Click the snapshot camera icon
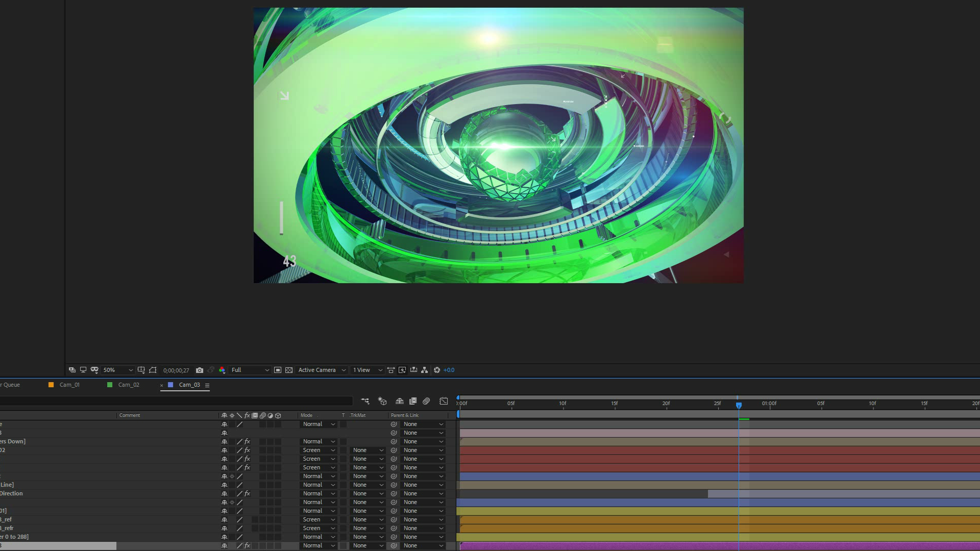Viewport: 980px width, 551px height. coord(200,370)
